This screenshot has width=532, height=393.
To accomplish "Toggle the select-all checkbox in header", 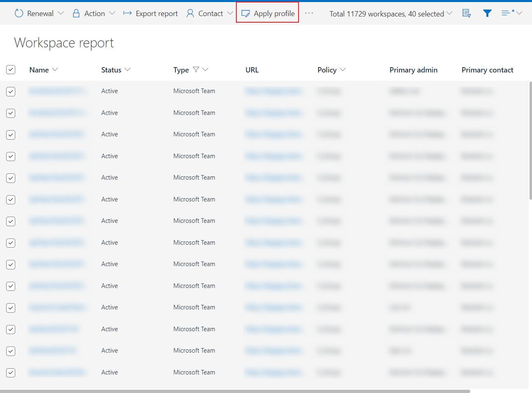I will 11,70.
